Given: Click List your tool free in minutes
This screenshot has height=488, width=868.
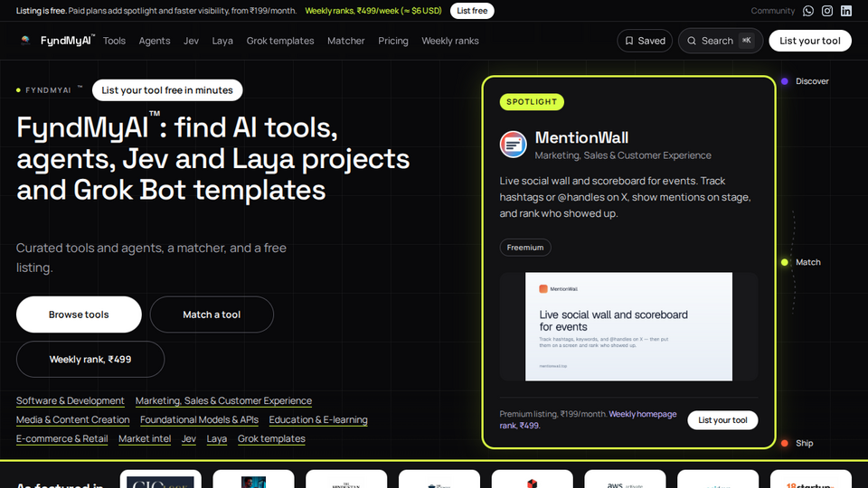Looking at the screenshot, I should coord(167,90).
